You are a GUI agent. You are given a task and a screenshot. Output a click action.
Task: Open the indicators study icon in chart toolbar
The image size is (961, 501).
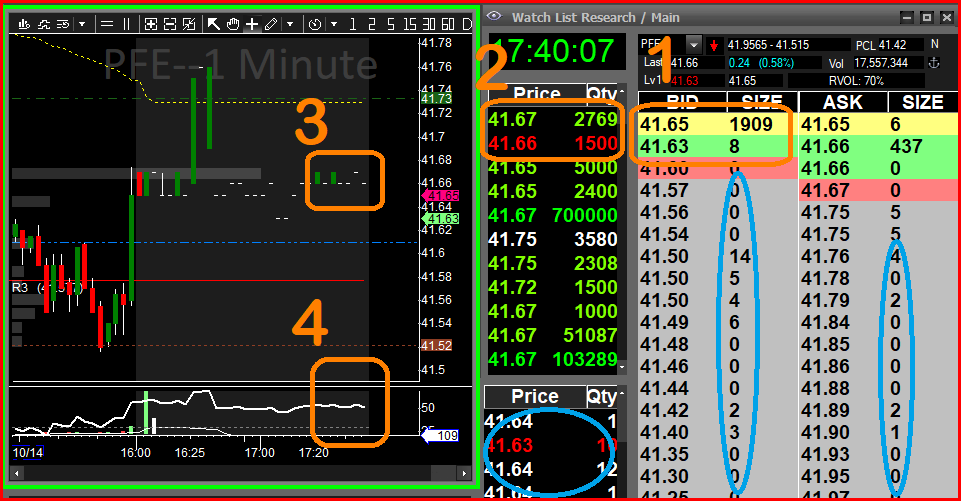click(44, 24)
